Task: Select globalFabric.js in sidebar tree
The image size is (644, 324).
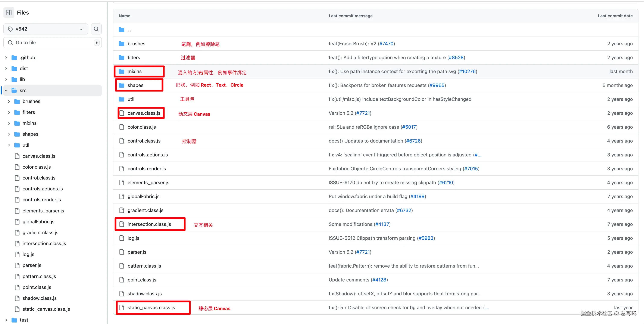Action: click(38, 222)
